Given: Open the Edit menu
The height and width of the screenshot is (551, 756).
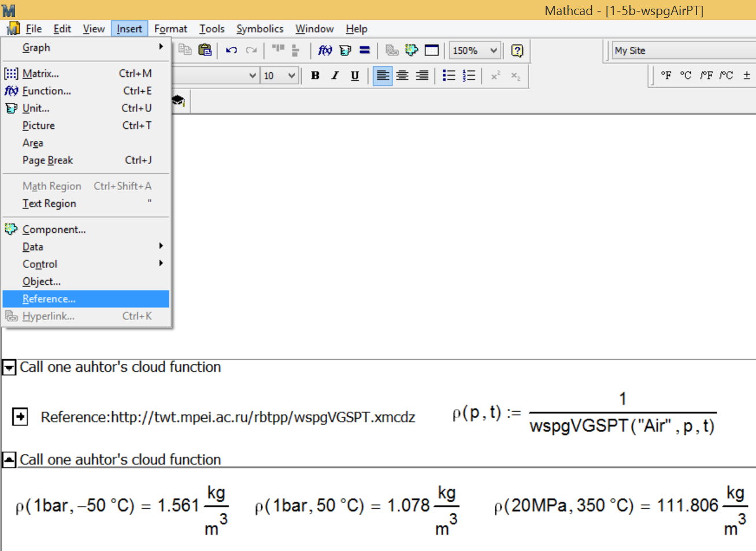Looking at the screenshot, I should pyautogui.click(x=62, y=28).
